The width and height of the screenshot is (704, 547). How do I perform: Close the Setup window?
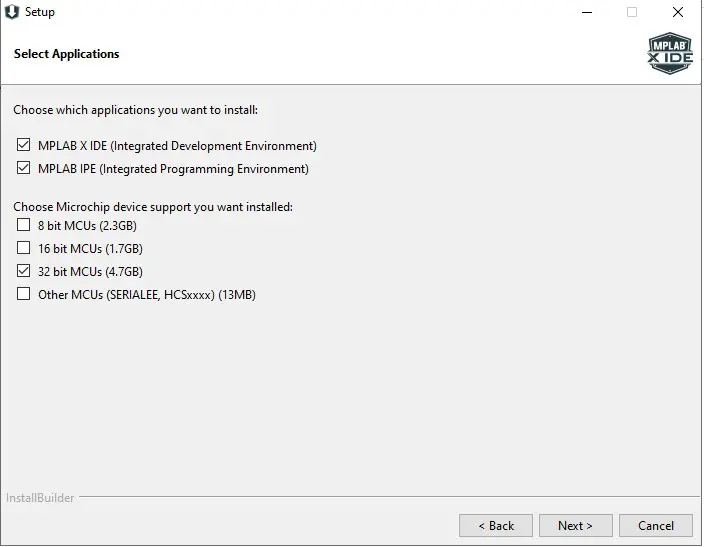tap(678, 12)
